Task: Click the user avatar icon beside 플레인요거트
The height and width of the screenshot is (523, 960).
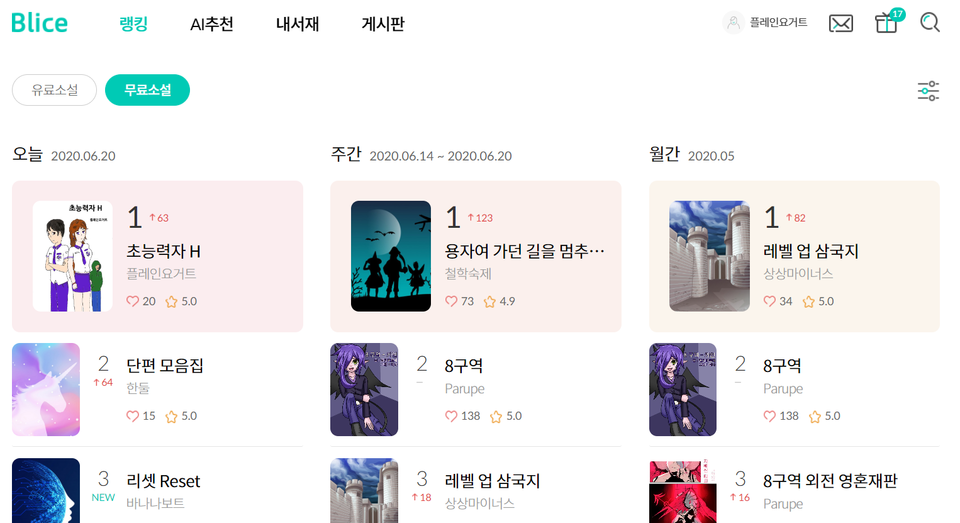Action: [x=733, y=23]
